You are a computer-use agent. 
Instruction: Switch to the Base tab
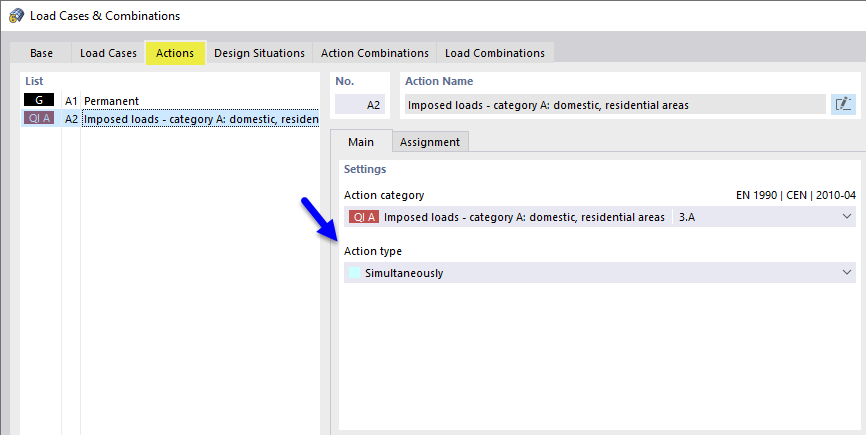[x=42, y=53]
